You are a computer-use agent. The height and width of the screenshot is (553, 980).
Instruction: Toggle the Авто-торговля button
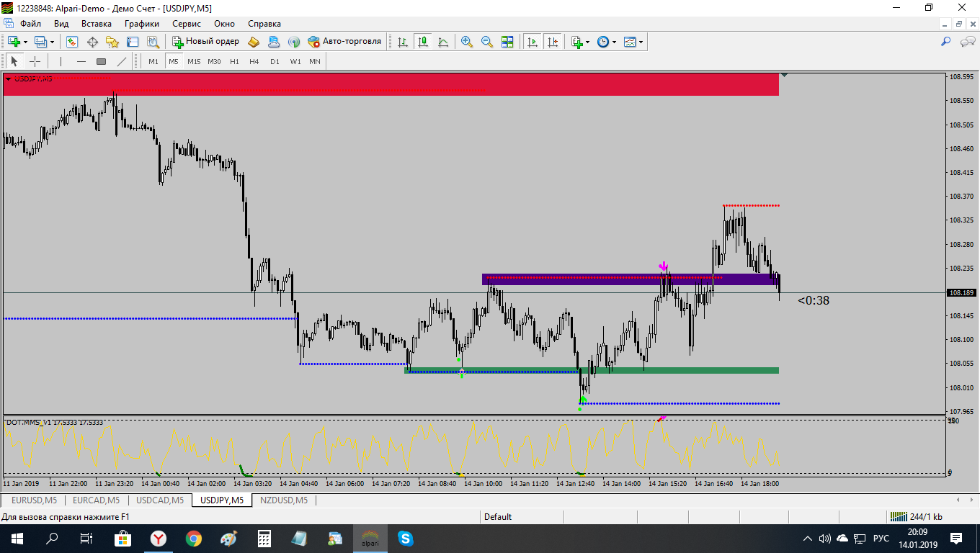(x=344, y=42)
